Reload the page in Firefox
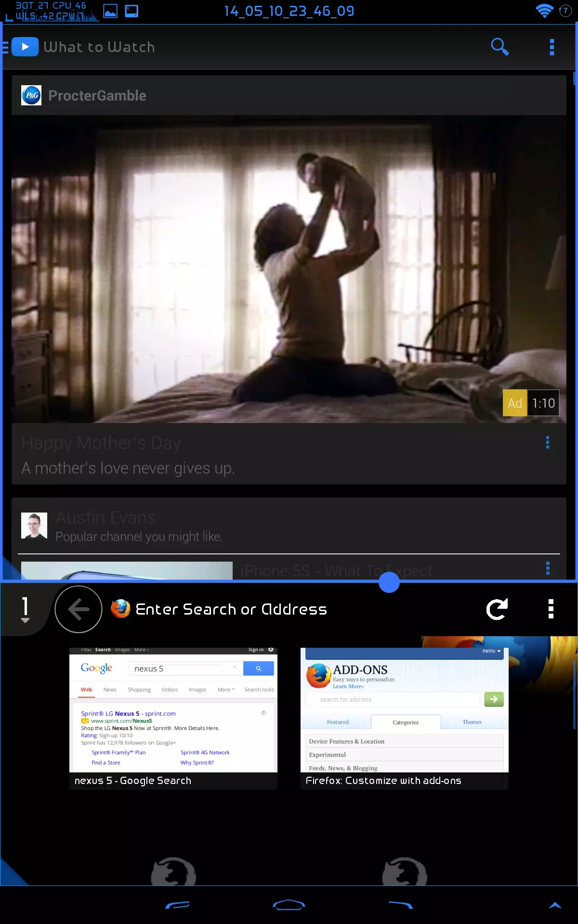578x924 pixels. pos(497,609)
